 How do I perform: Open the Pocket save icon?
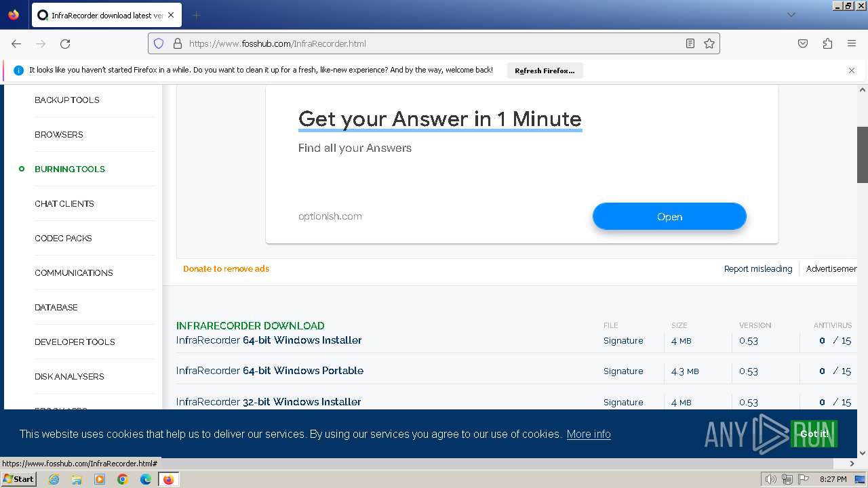tap(803, 43)
